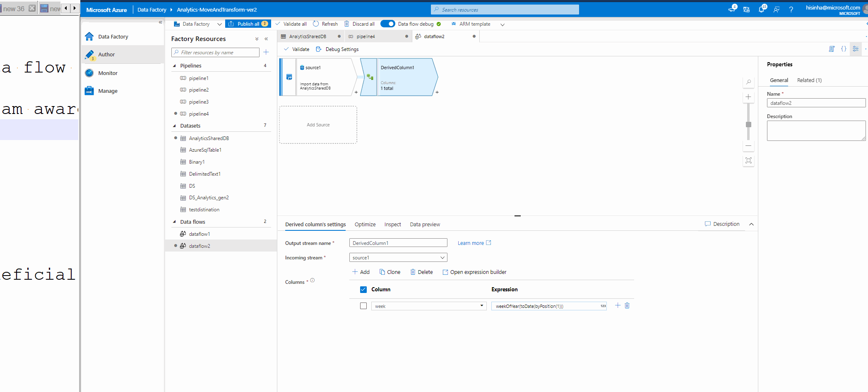Open the data flow script icon
This screenshot has height=392, width=868.
[x=832, y=49]
